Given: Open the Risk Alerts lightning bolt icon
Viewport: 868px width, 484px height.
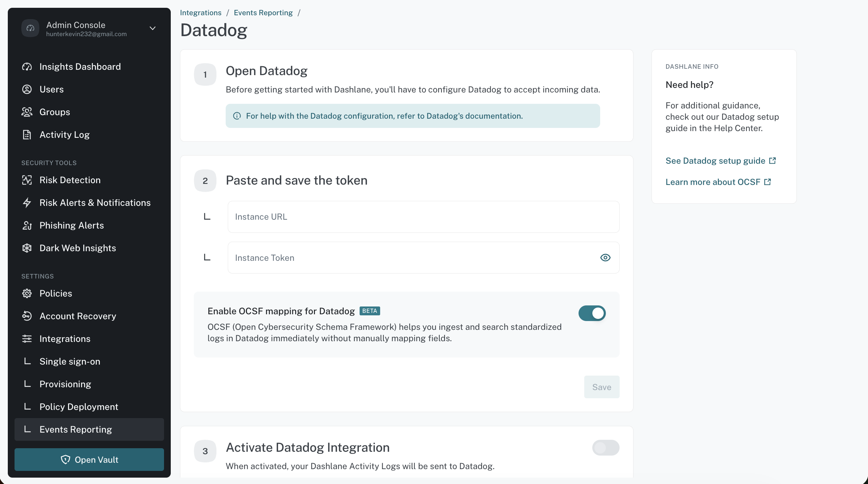Looking at the screenshot, I should (x=27, y=203).
